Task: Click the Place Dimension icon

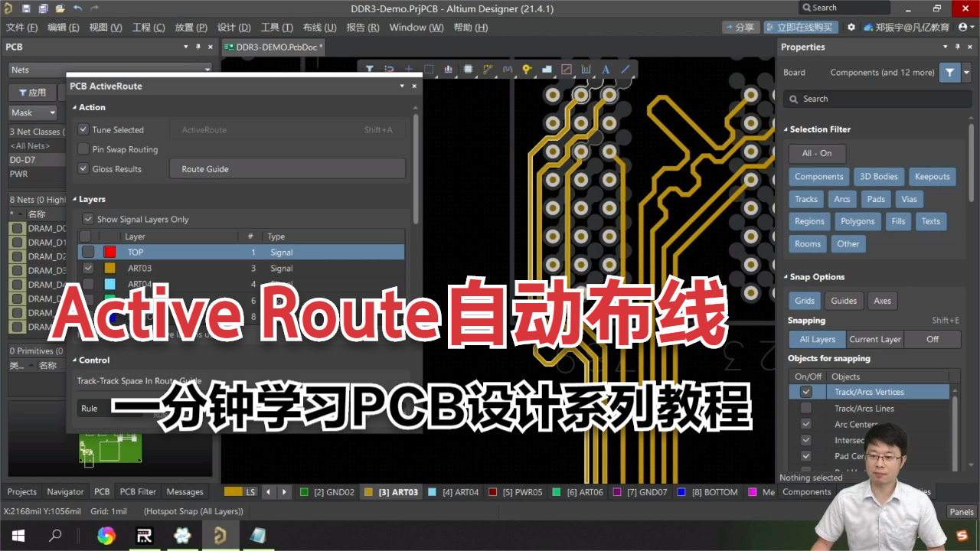Action: 586,69
